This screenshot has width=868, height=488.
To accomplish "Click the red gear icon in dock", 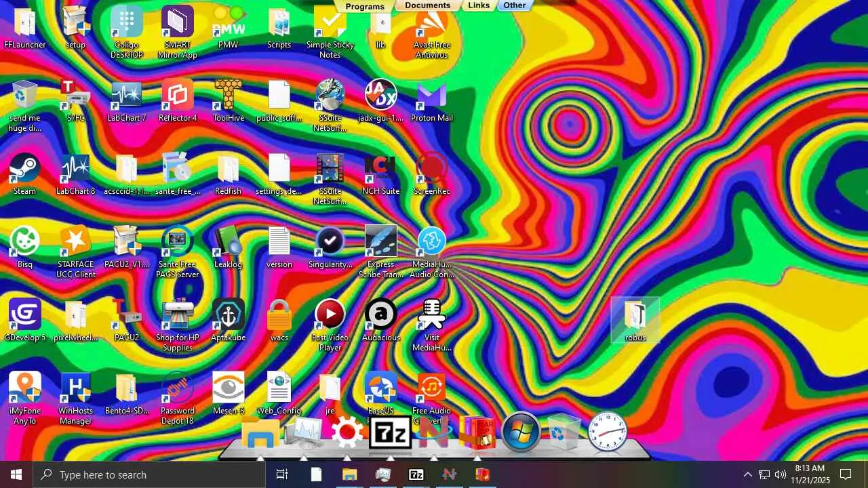I will [x=347, y=432].
